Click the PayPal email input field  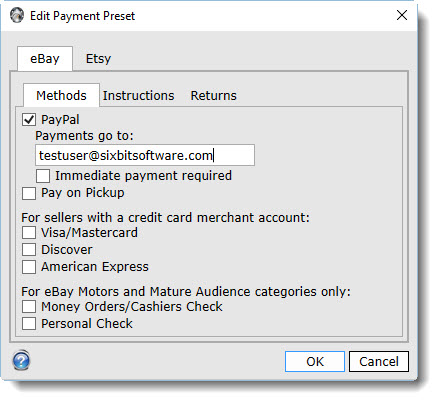click(x=145, y=155)
